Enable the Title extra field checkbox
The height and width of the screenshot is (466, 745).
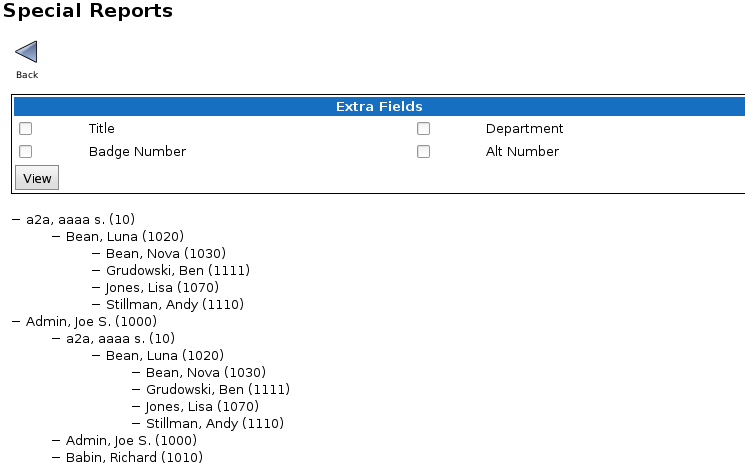click(x=26, y=128)
